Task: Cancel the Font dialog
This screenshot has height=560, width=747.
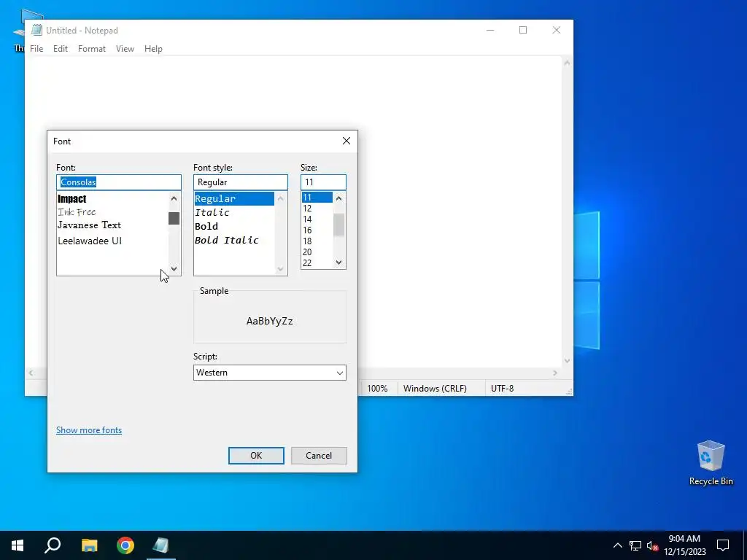Action: click(319, 455)
